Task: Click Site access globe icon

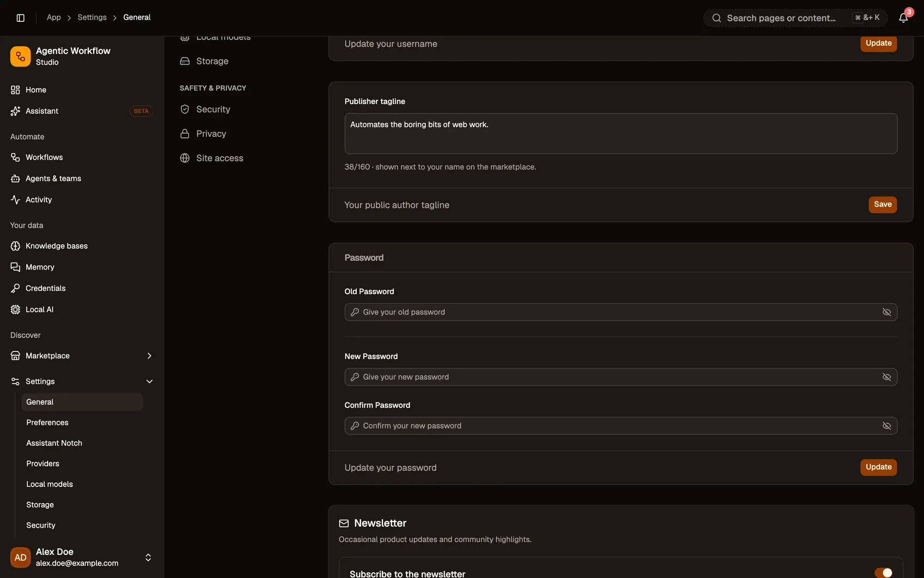Action: 185,158
